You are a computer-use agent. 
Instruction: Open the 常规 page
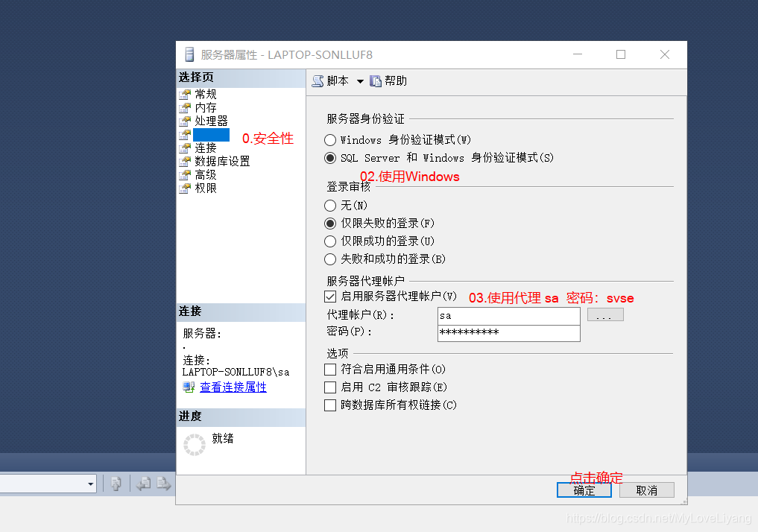(x=206, y=94)
